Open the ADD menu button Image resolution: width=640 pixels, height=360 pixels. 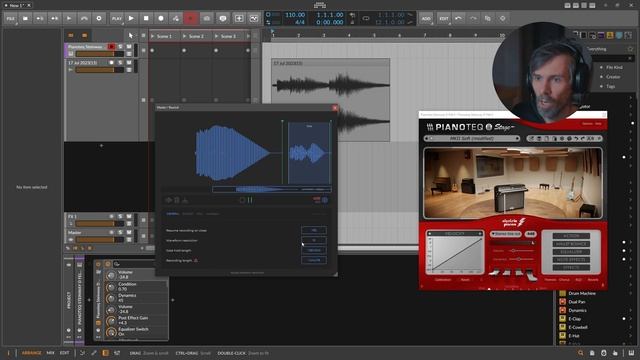tap(426, 18)
